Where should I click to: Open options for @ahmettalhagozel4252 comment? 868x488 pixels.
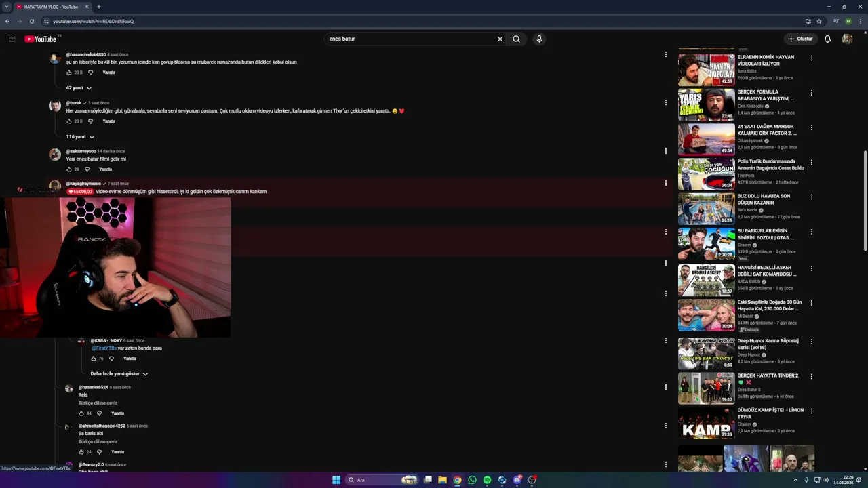[665, 426]
